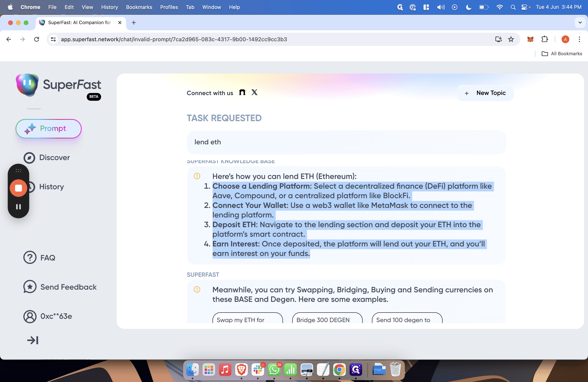Click the install app icon in address bar
The image size is (588, 382).
click(x=498, y=39)
